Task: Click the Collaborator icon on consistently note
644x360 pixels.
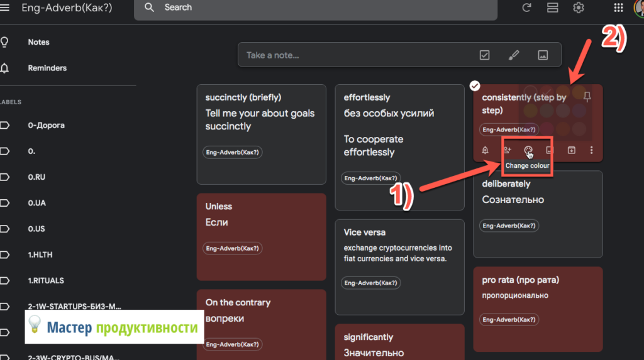Action: 507,151
